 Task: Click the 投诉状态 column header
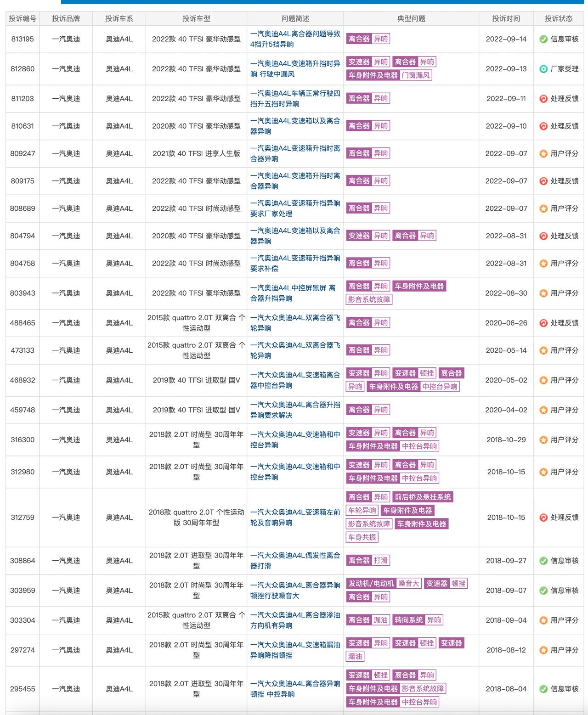pyautogui.click(x=559, y=19)
